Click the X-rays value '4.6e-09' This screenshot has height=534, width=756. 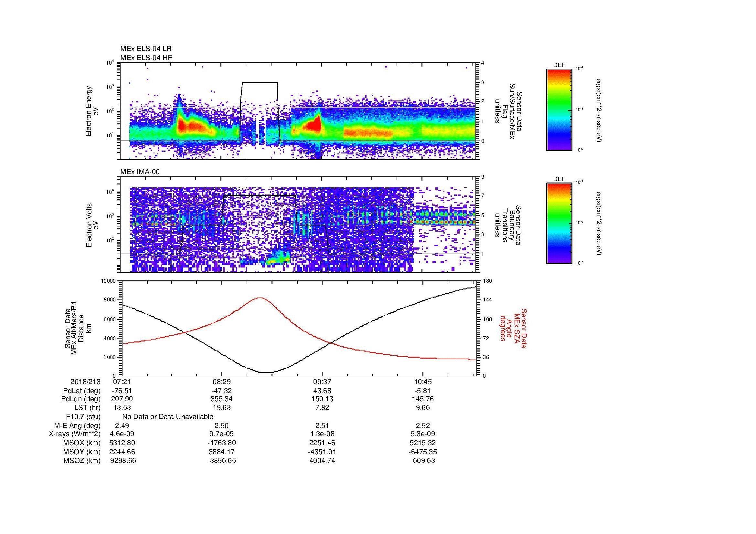point(122,434)
